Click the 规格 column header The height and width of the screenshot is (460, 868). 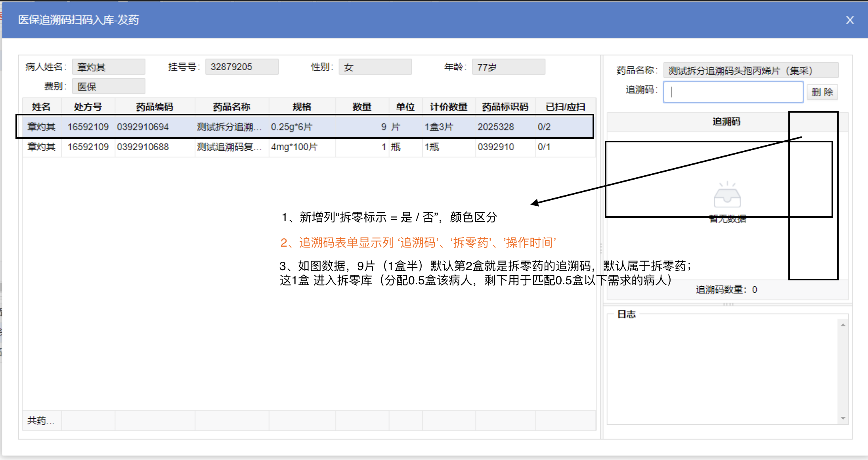pyautogui.click(x=302, y=107)
